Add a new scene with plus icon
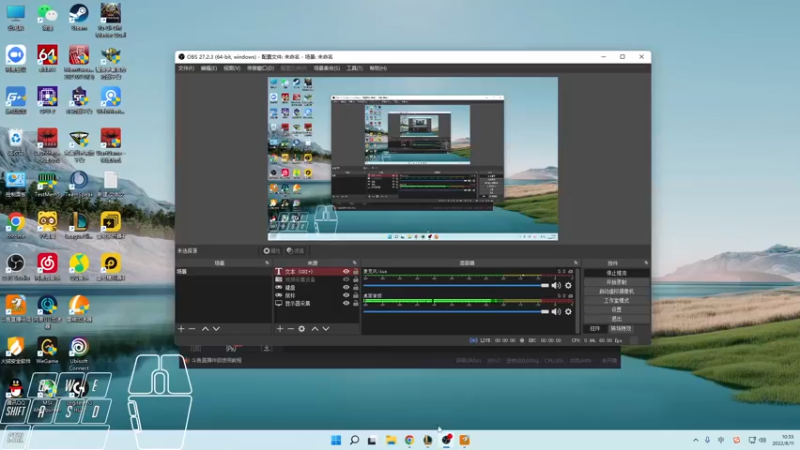The width and height of the screenshot is (800, 450). 181,328
